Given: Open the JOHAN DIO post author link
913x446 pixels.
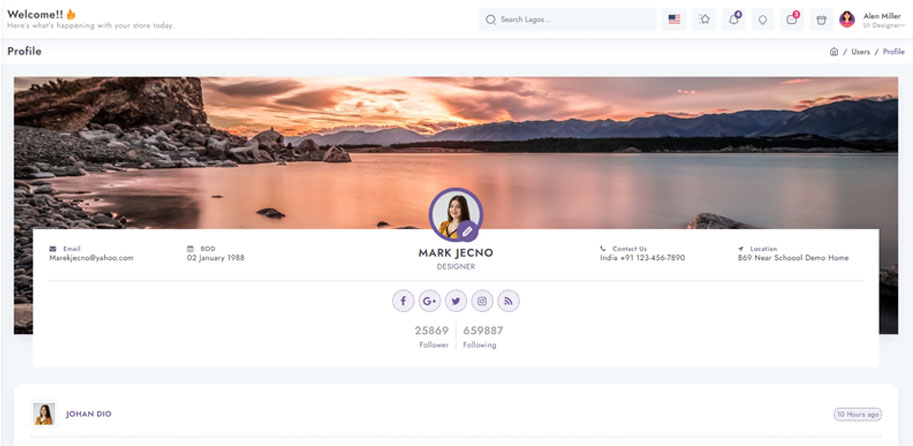Looking at the screenshot, I should coord(89,414).
